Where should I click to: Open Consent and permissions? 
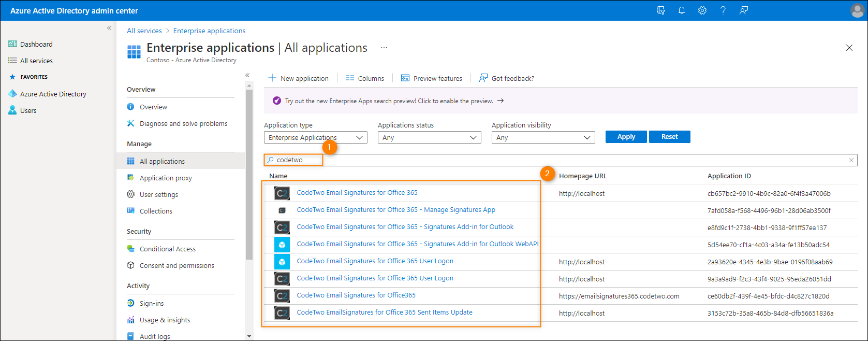(x=176, y=265)
